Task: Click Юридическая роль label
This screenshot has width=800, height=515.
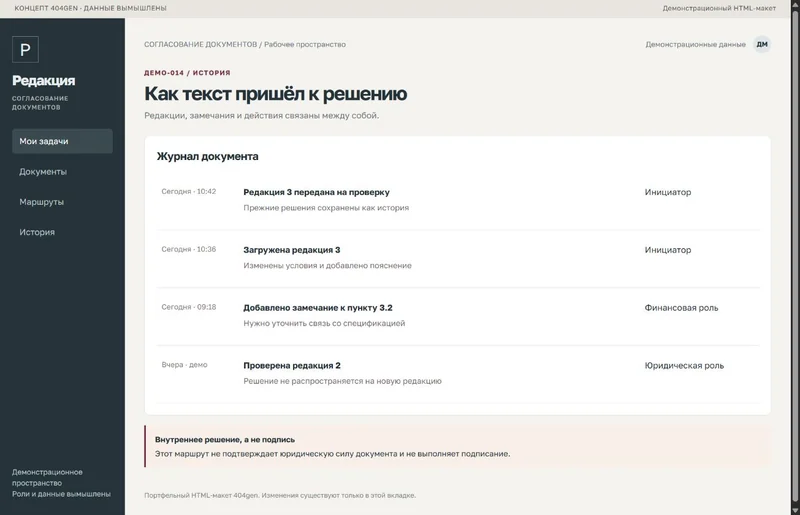Action: coord(684,365)
